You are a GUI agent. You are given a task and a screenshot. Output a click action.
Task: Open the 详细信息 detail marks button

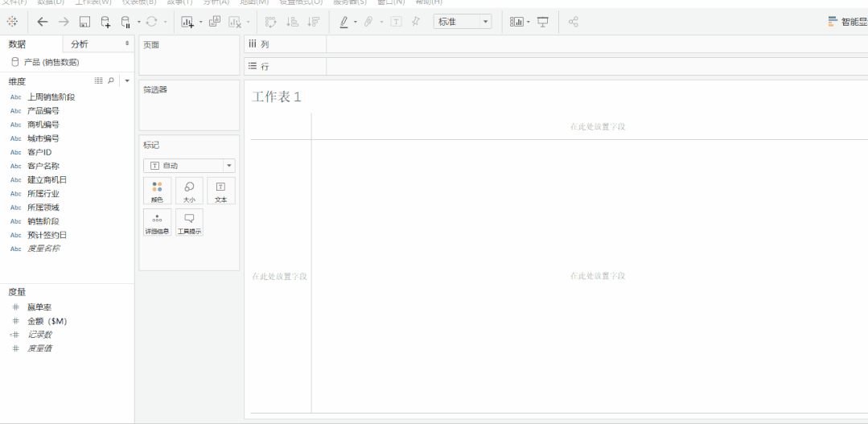(x=157, y=223)
